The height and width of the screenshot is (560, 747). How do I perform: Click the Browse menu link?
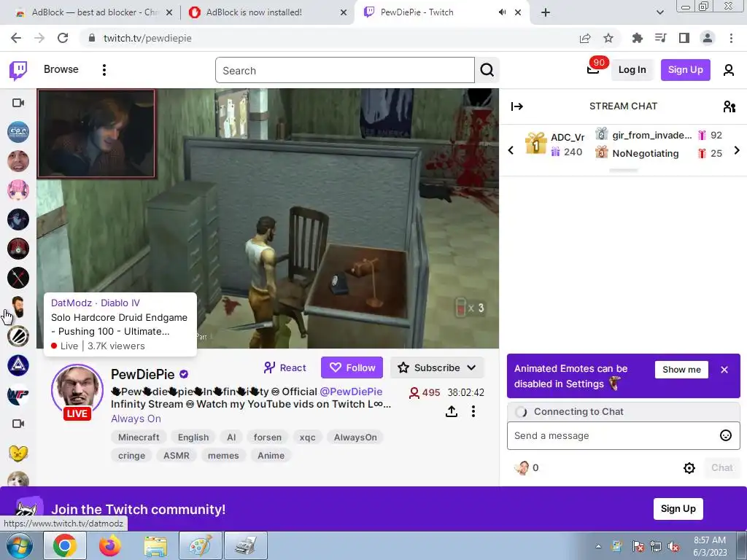click(x=61, y=69)
